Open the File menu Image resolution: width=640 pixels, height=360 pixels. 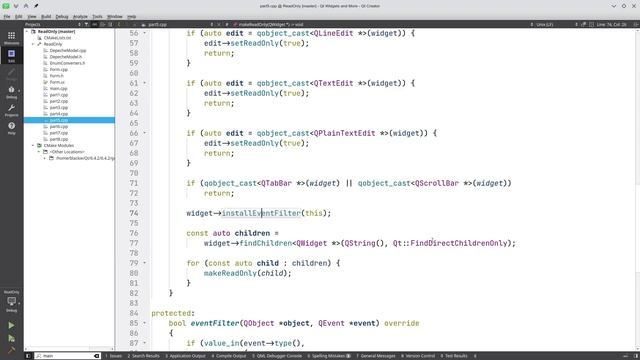click(x=7, y=17)
